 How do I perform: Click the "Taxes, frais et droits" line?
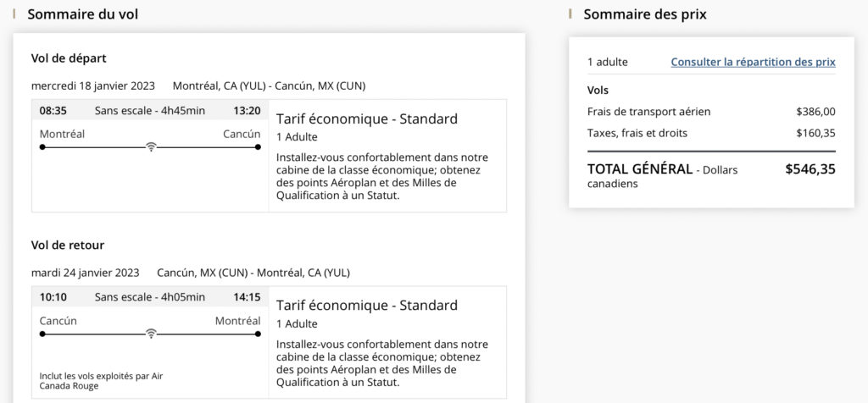tap(637, 133)
